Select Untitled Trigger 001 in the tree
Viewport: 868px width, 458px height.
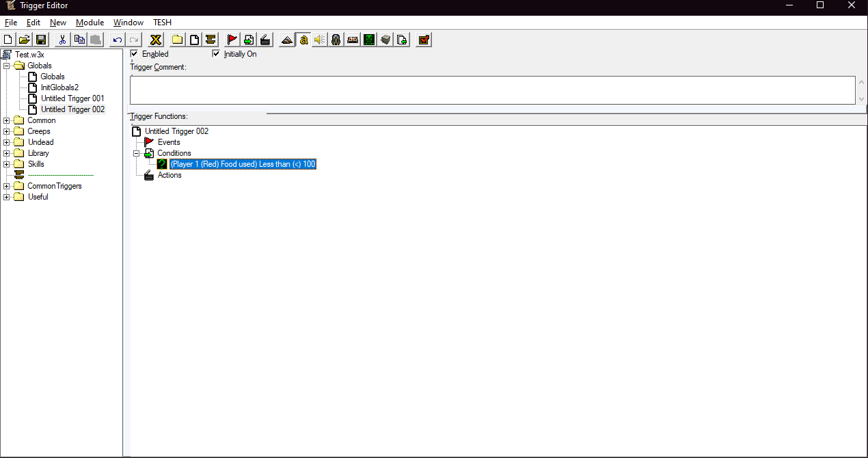click(x=72, y=98)
